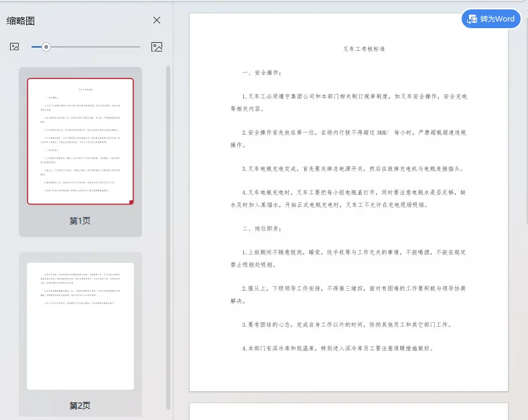
Task: Click the heading 二、岗位职责
Action: click(262, 228)
